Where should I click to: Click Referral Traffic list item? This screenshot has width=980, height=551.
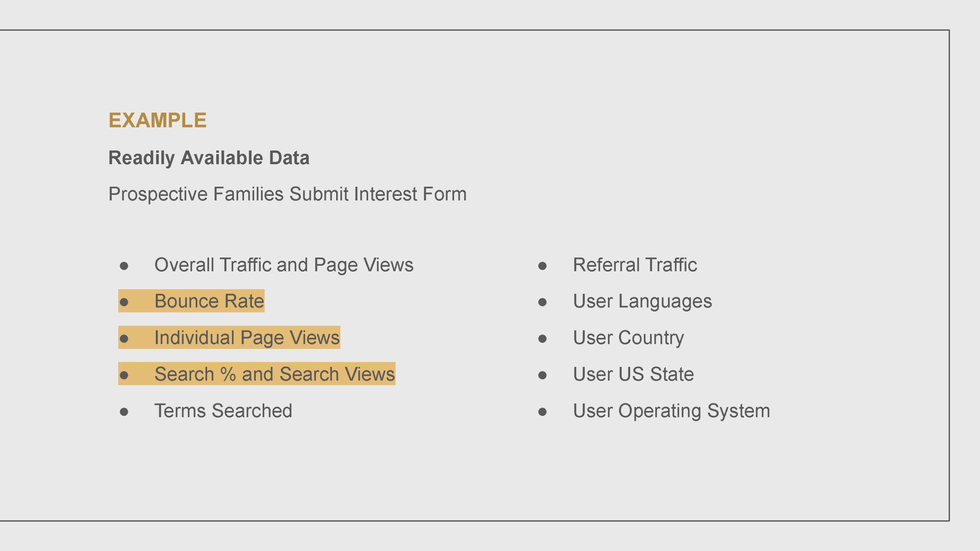coord(635,265)
